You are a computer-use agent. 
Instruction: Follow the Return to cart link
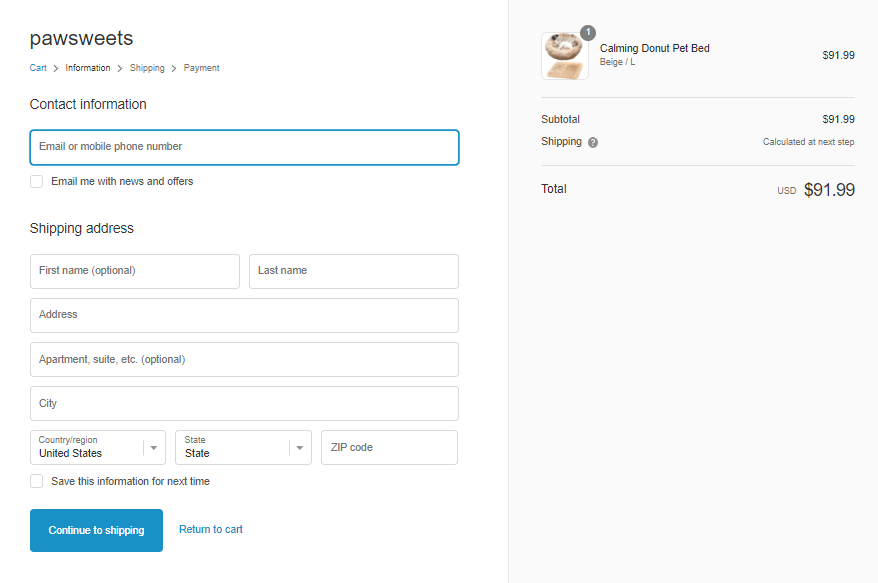pos(211,529)
